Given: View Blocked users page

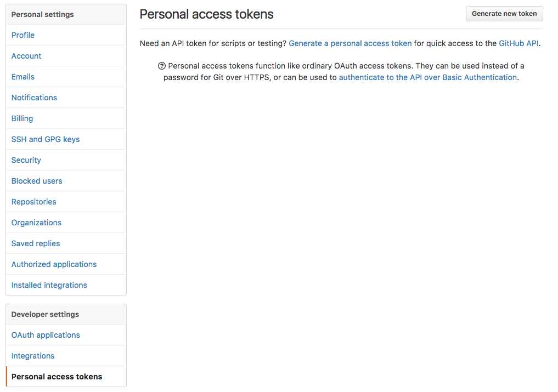Looking at the screenshot, I should tap(66, 181).
